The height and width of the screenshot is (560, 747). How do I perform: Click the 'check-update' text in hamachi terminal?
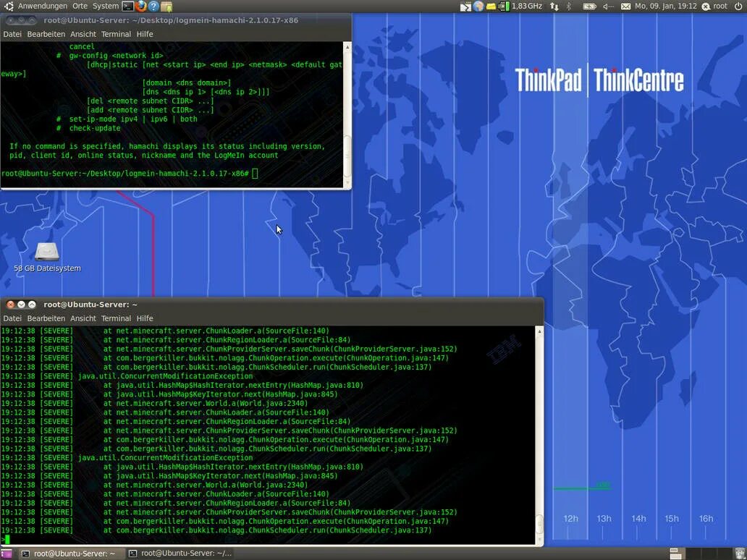(95, 128)
